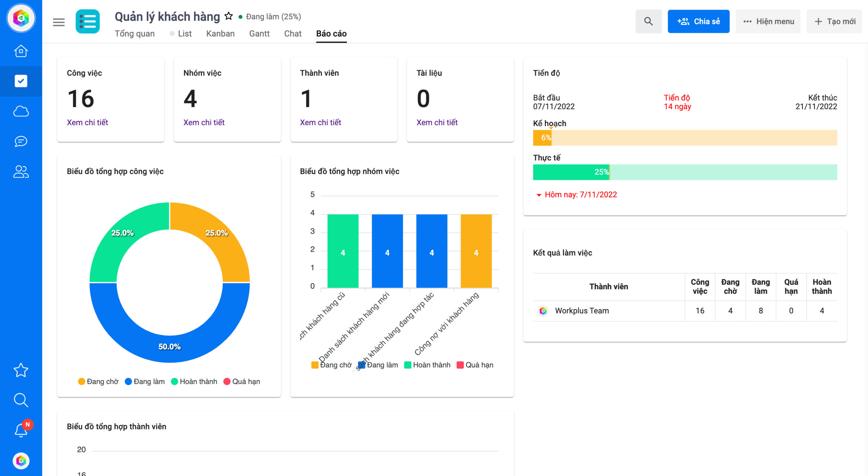Favorite project using the star next to title
This screenshot has width=868, height=476.
(x=229, y=16)
